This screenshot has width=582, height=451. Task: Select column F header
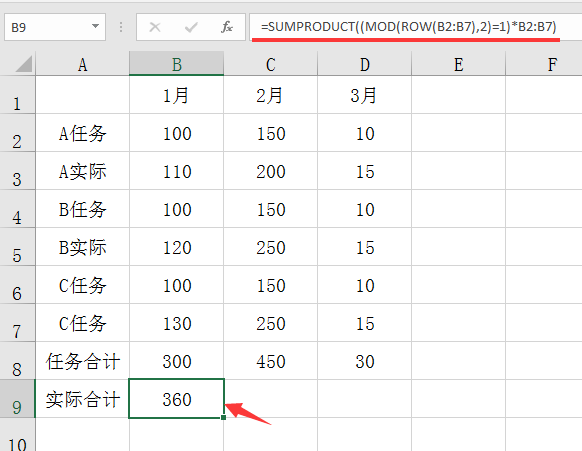[x=544, y=64]
